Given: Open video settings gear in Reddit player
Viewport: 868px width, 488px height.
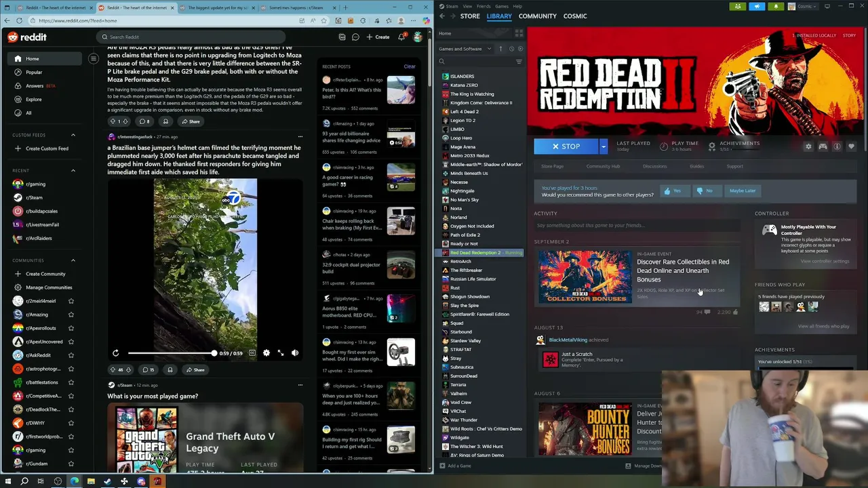Looking at the screenshot, I should [267, 353].
